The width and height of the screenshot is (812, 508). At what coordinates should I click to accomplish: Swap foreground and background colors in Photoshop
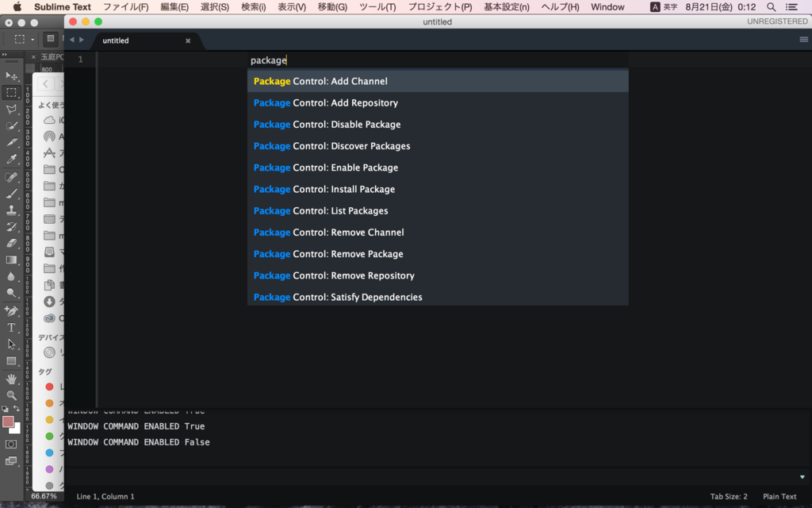[x=17, y=409]
